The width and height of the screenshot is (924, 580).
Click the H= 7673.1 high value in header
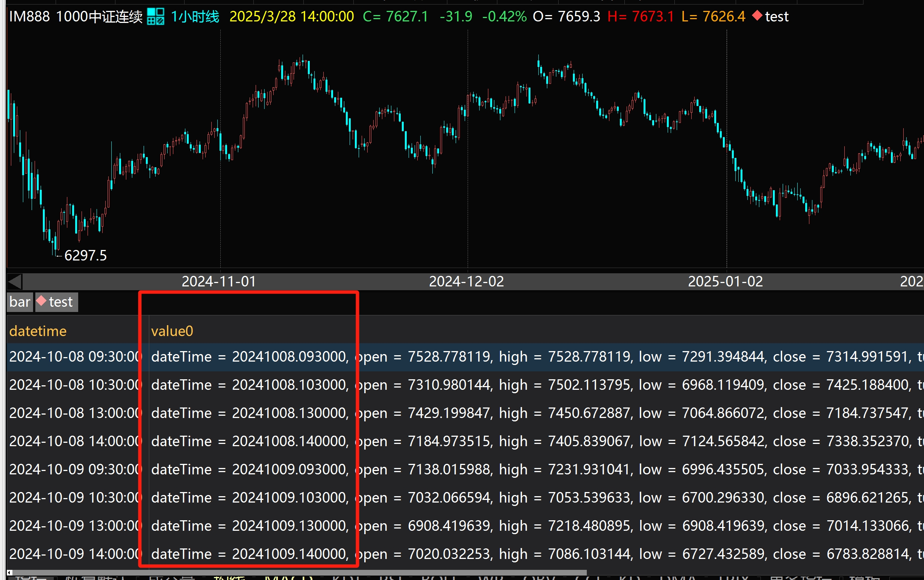tap(641, 17)
